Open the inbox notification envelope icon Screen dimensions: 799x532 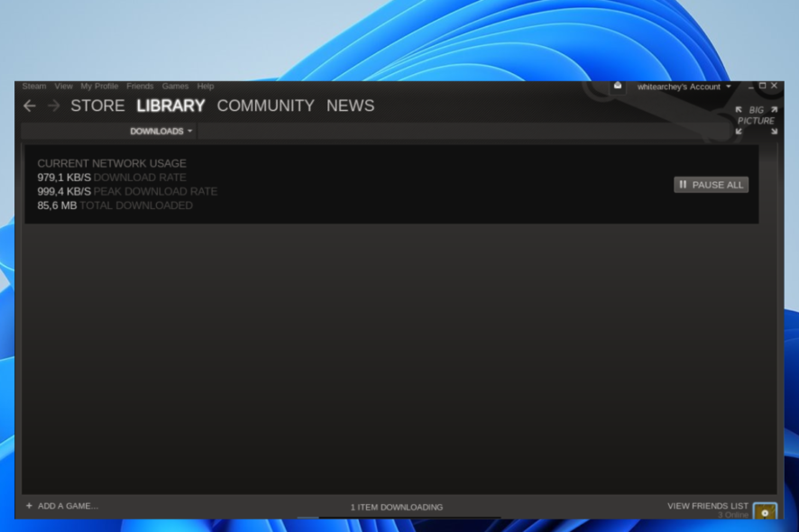618,87
